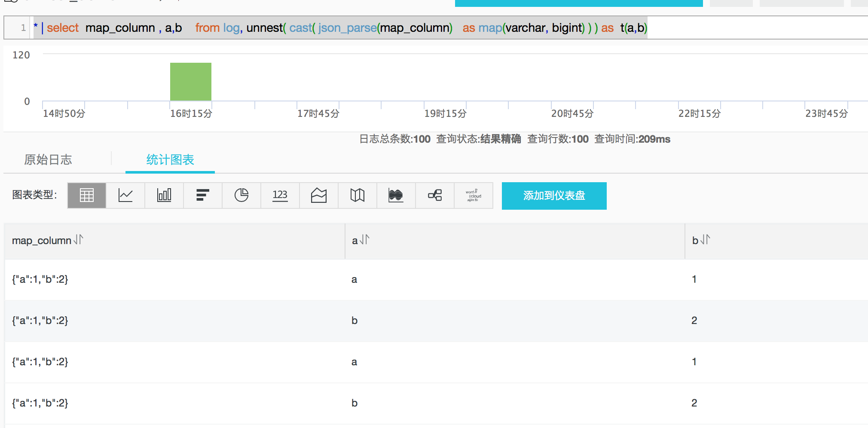Click the 120 y-axis label on histogram
Viewport: 868px width, 428px height.
(x=21, y=55)
